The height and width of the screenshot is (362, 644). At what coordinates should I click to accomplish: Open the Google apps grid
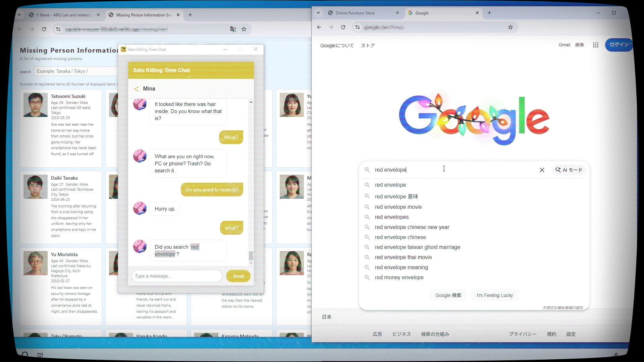point(596,45)
